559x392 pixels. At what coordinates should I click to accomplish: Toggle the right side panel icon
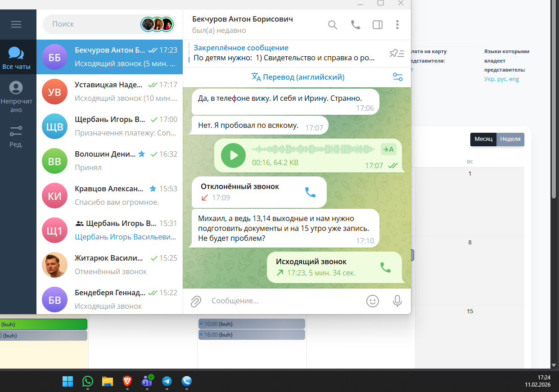click(378, 25)
